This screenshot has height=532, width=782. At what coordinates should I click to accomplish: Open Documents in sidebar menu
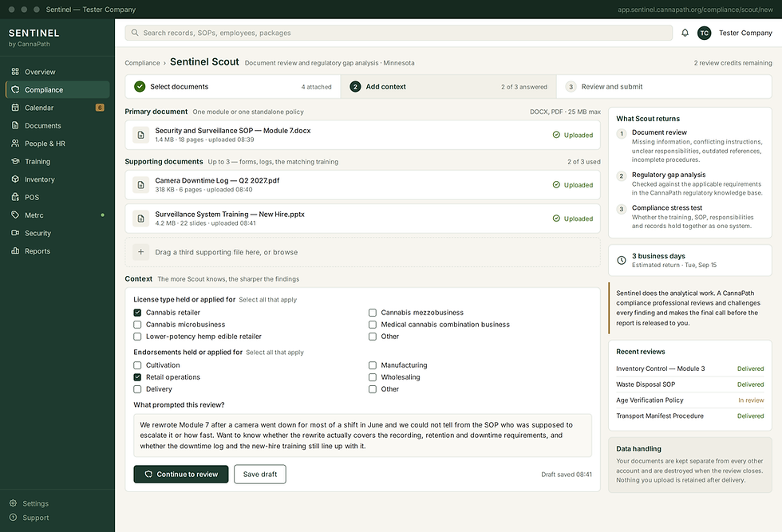point(57,126)
